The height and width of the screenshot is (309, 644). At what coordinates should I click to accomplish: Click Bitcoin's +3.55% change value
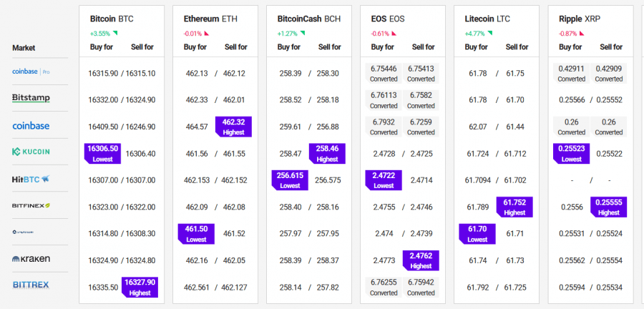(101, 34)
